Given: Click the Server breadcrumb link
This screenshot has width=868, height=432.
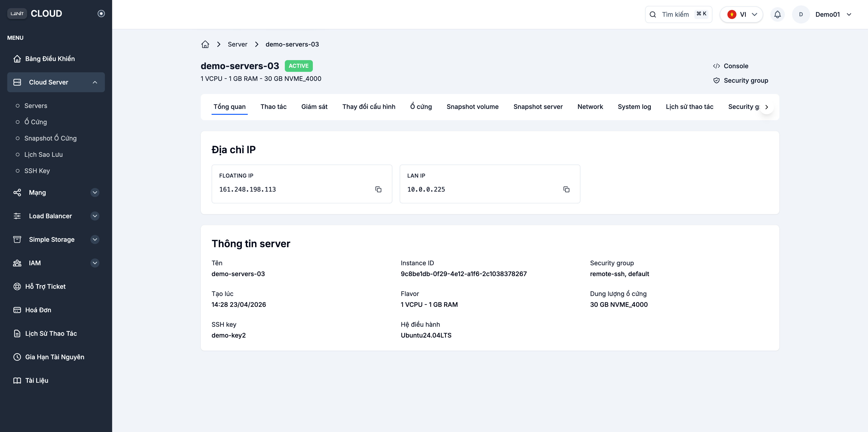Looking at the screenshot, I should 238,45.
